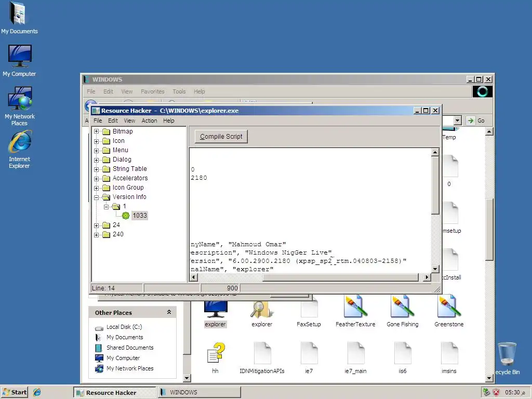
Task: Select the ie7_main file icon
Action: pyautogui.click(x=355, y=358)
